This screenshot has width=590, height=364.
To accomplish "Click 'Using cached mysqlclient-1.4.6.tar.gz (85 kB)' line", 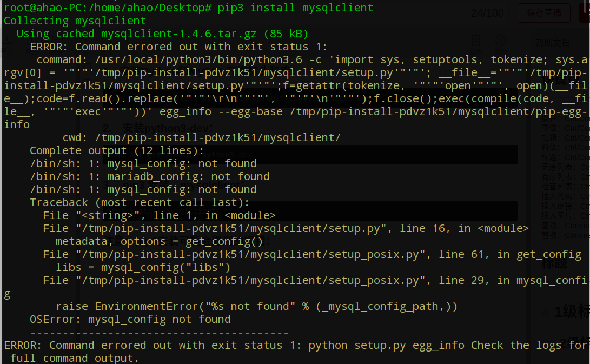I will [163, 34].
